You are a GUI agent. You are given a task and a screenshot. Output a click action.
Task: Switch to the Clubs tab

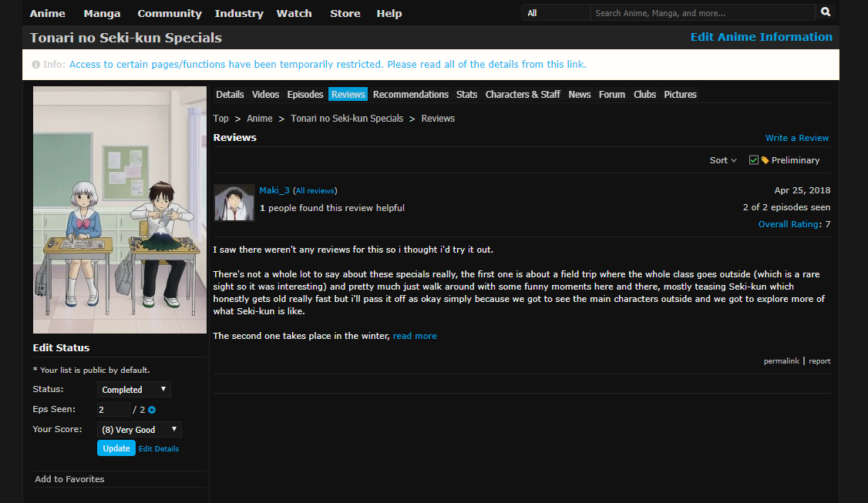(645, 95)
